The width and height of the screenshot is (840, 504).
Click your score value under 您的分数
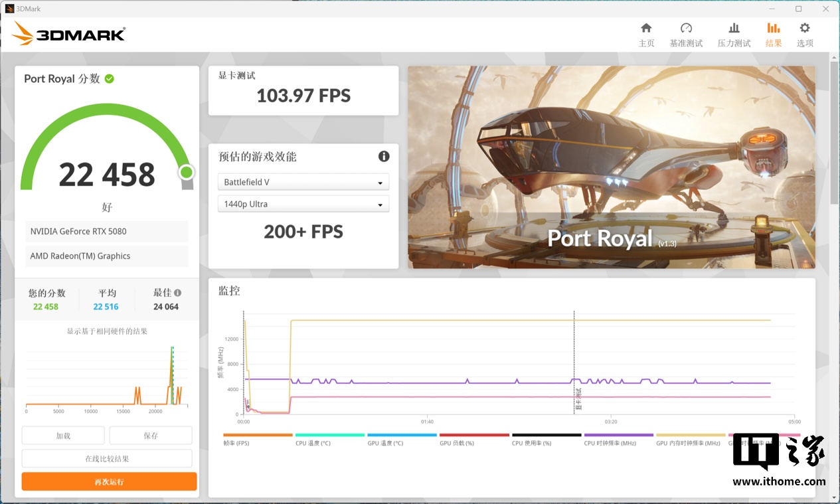point(46,307)
